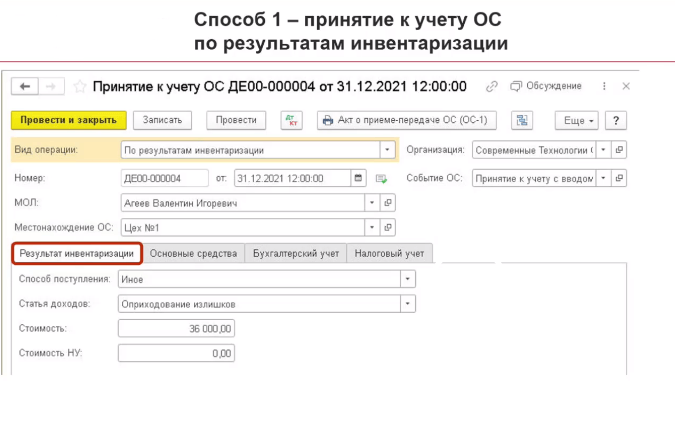
Task: Close the document form with X
Action: [626, 86]
